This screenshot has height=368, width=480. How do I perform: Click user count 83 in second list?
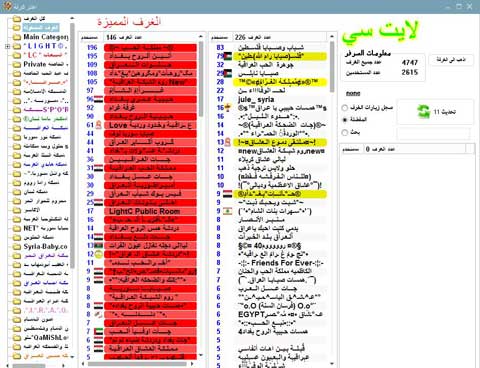point(220,48)
